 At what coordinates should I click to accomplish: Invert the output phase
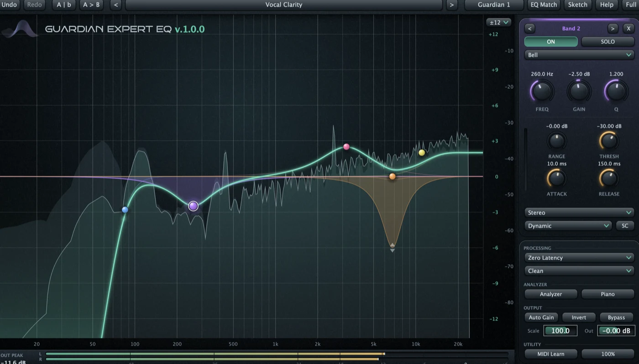[579, 317]
